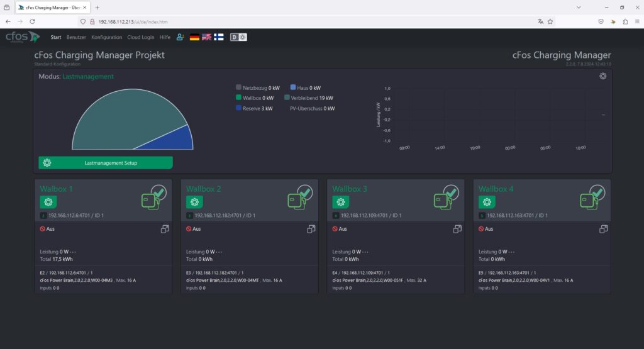Open the Benutzer menu
The height and width of the screenshot is (349, 644).
click(76, 37)
